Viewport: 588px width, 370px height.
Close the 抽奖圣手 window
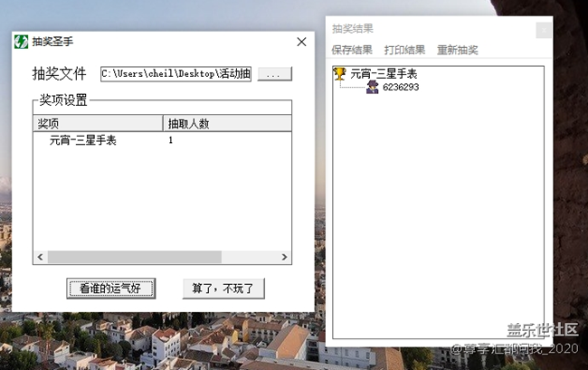(x=301, y=42)
